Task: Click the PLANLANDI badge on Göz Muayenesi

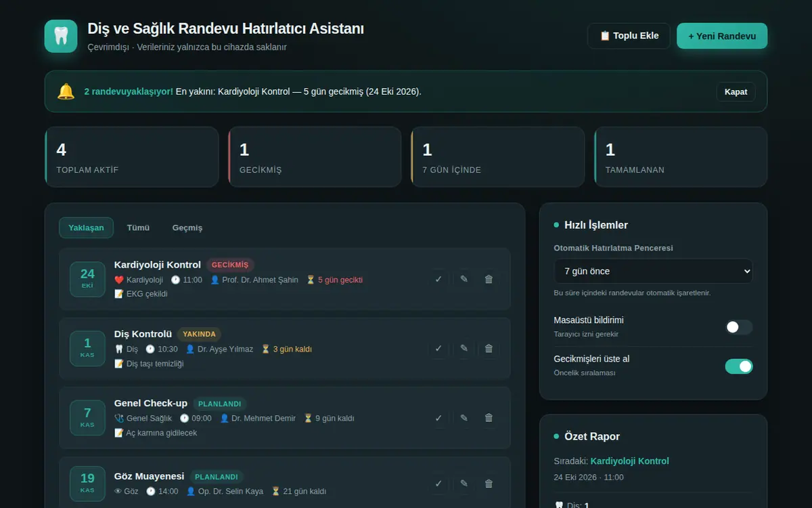Action: 216,477
